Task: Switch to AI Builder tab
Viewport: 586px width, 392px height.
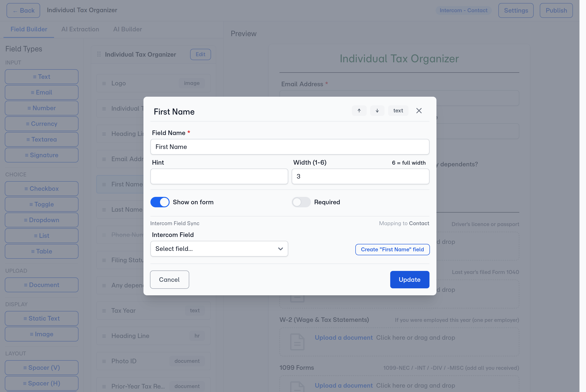Action: [127, 29]
